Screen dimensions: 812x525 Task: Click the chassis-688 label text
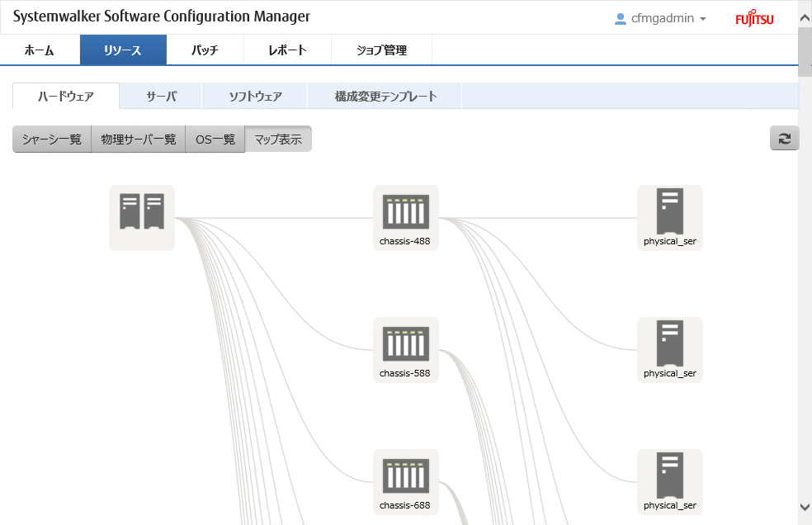point(405,505)
